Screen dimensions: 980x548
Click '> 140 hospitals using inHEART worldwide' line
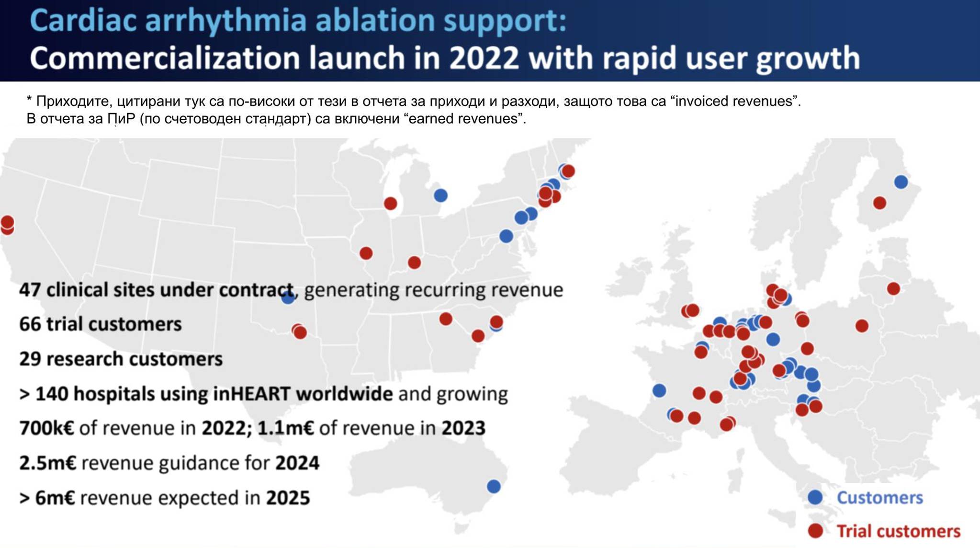click(263, 394)
